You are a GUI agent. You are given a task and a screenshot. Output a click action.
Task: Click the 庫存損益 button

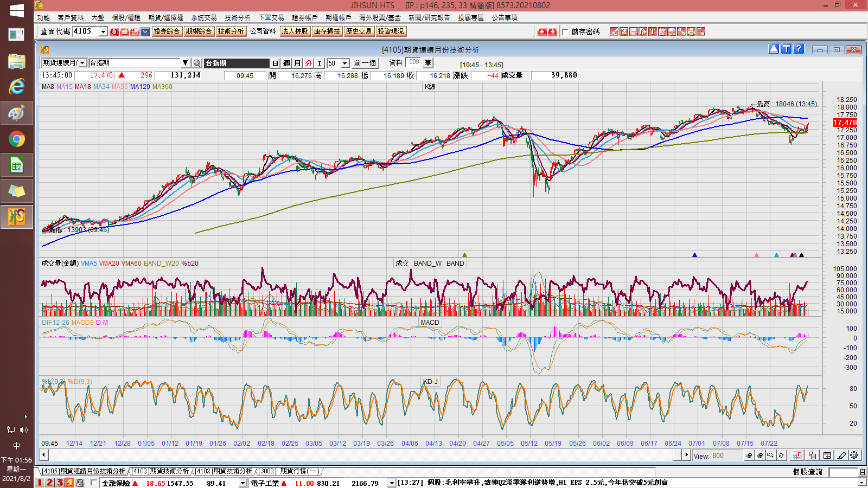coord(327,31)
